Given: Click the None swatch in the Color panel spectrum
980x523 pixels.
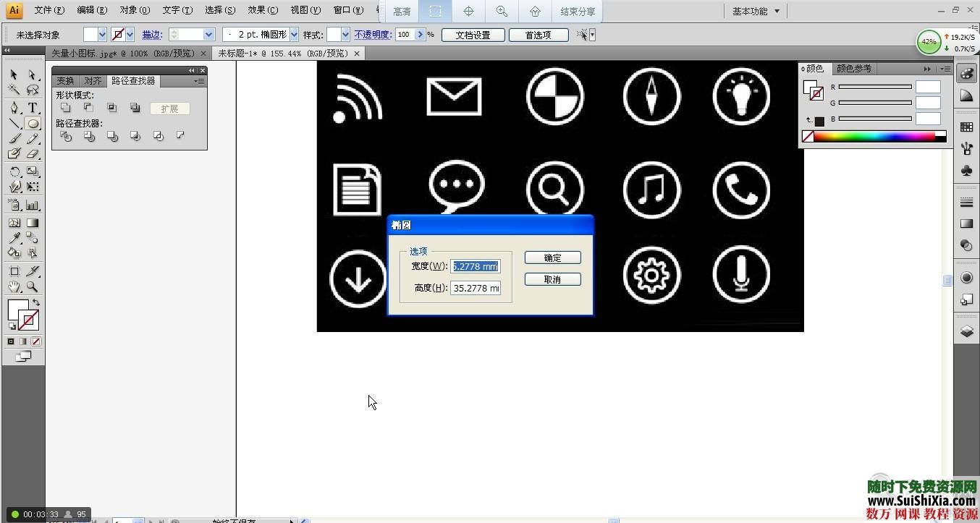Looking at the screenshot, I should pyautogui.click(x=808, y=137).
